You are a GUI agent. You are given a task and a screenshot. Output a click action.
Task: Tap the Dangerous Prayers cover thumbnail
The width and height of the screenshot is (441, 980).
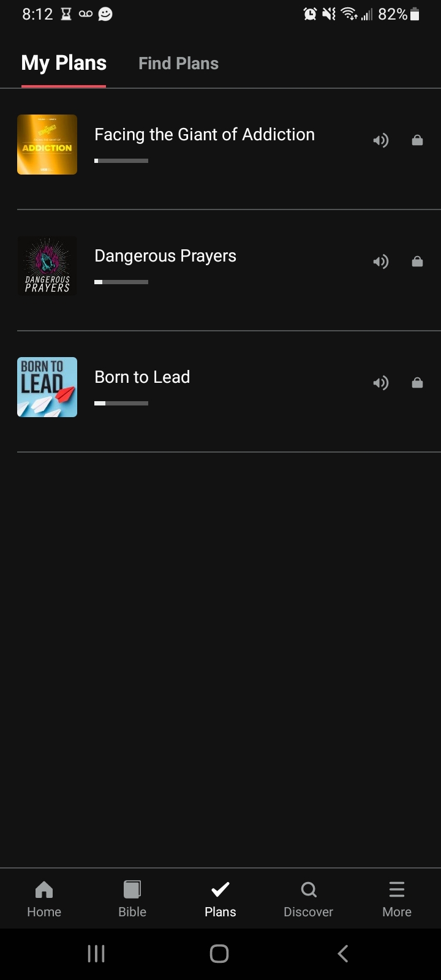click(x=47, y=266)
